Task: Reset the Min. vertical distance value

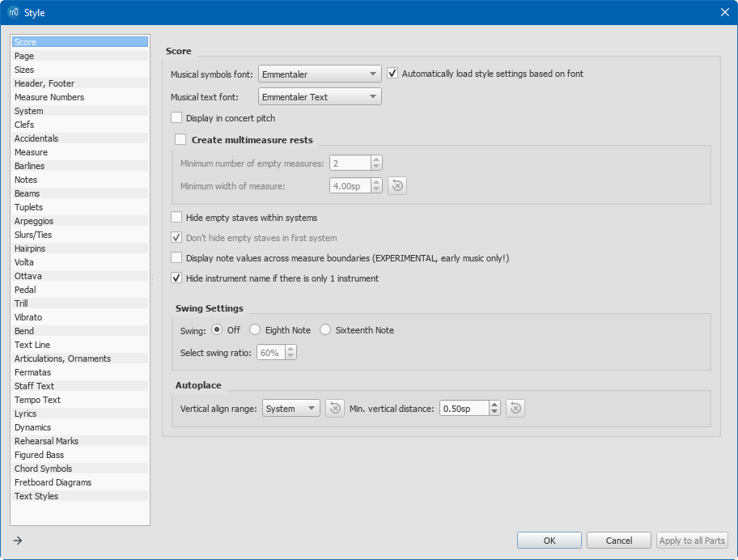Action: (515, 409)
